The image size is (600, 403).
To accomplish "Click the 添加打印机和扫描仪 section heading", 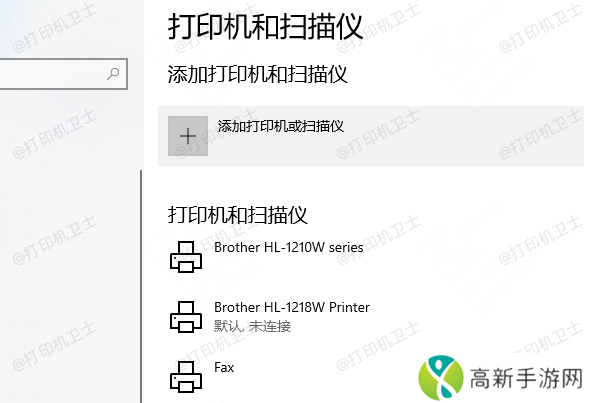I will click(257, 74).
